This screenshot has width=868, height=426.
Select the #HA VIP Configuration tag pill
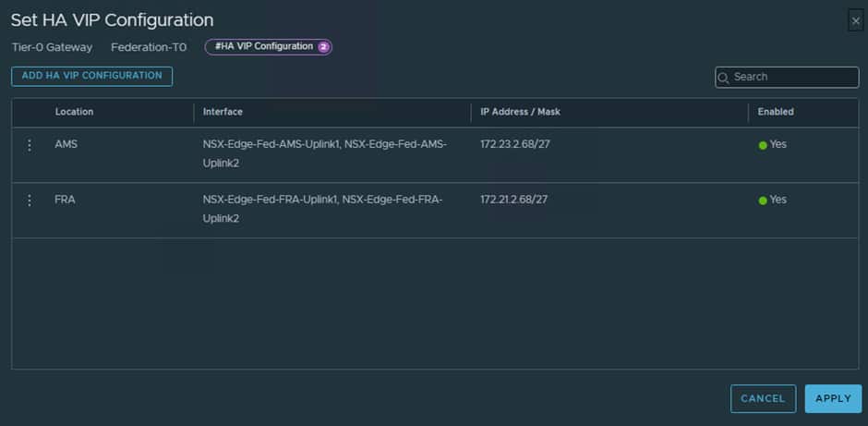pos(269,47)
